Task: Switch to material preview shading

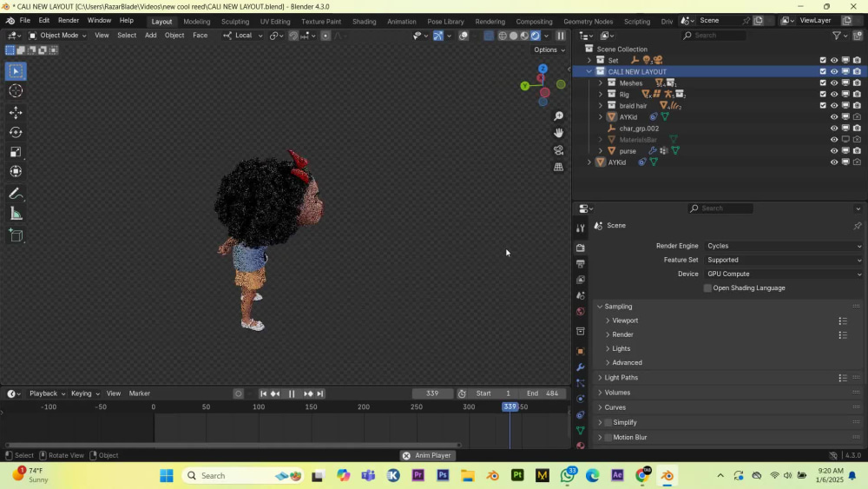Action: click(524, 36)
